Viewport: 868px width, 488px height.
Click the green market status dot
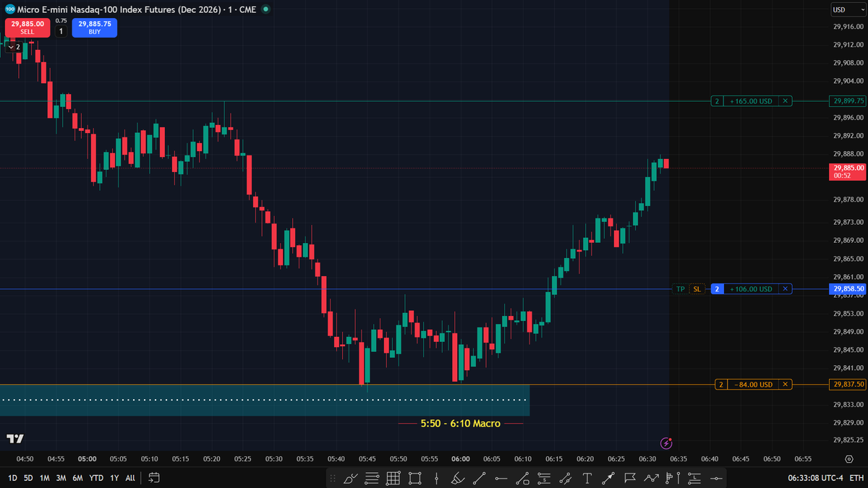(x=265, y=9)
